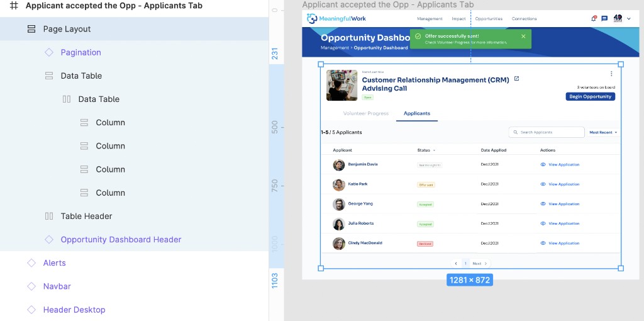Screen dimensions: 644x321
Task: Click the eye icon in Benjamin Davis row
Action: click(543, 164)
